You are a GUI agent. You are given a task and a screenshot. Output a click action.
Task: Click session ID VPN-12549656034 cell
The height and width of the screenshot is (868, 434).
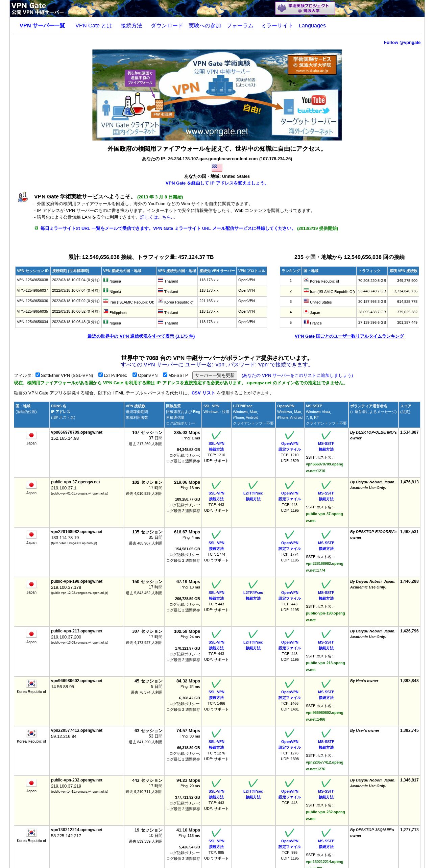tap(32, 322)
